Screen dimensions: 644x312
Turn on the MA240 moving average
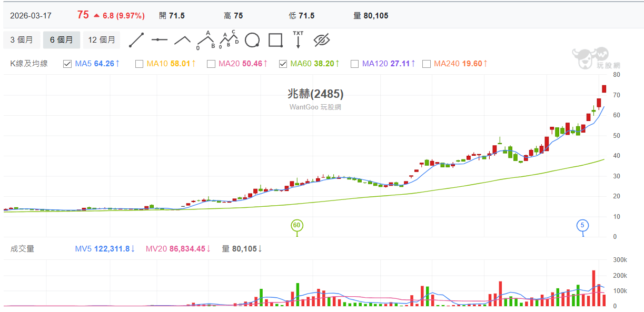pyautogui.click(x=427, y=64)
